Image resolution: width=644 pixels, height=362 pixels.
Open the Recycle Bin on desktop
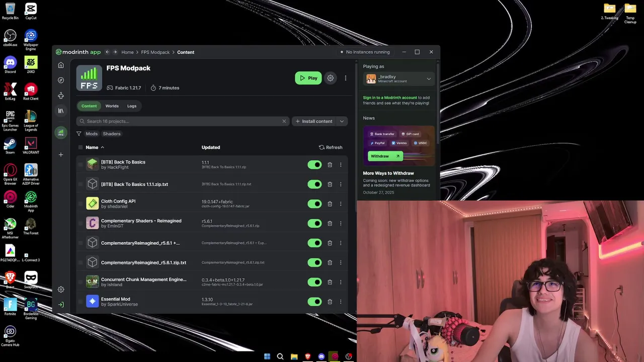(x=10, y=11)
